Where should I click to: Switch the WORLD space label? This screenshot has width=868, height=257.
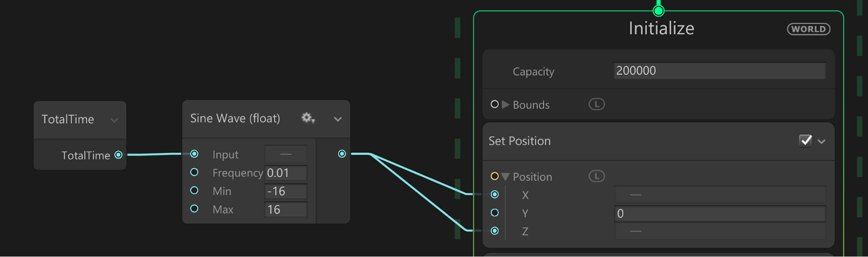coord(809,29)
